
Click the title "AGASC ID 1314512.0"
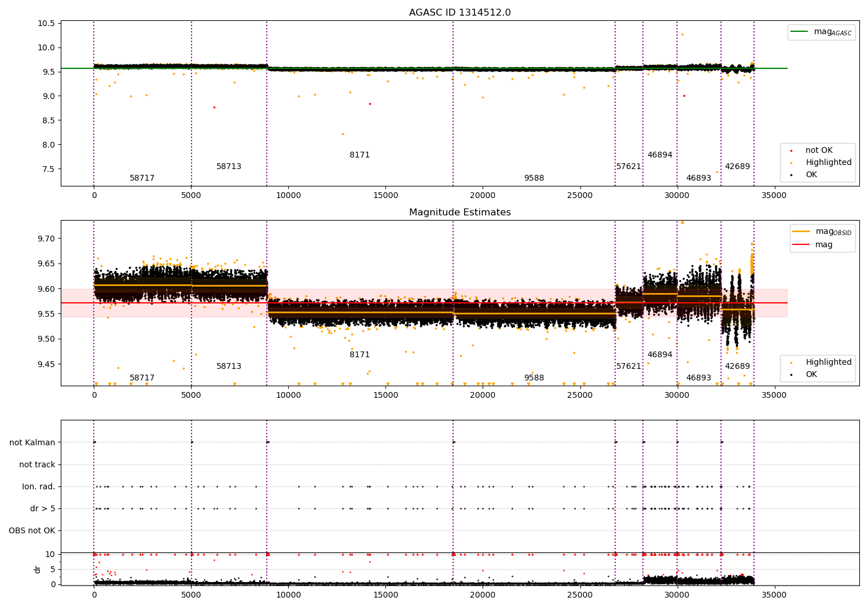click(460, 13)
